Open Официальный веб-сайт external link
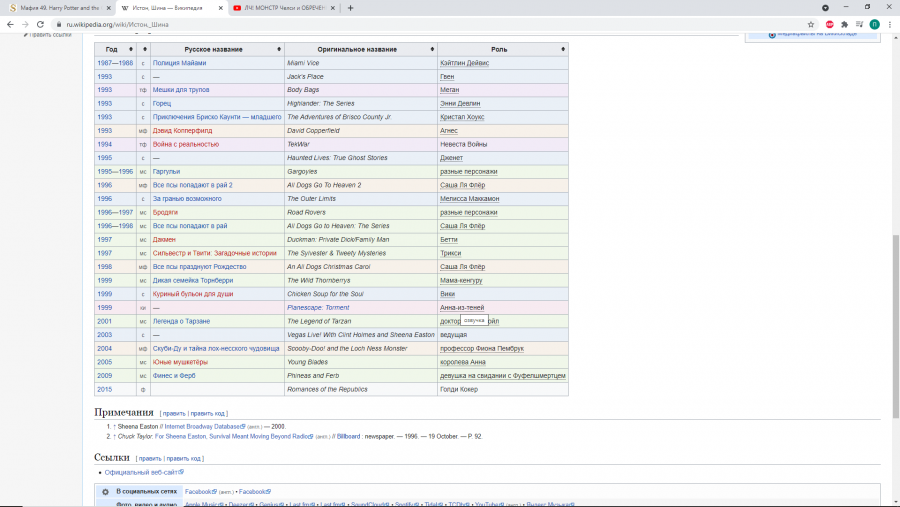 pos(143,473)
